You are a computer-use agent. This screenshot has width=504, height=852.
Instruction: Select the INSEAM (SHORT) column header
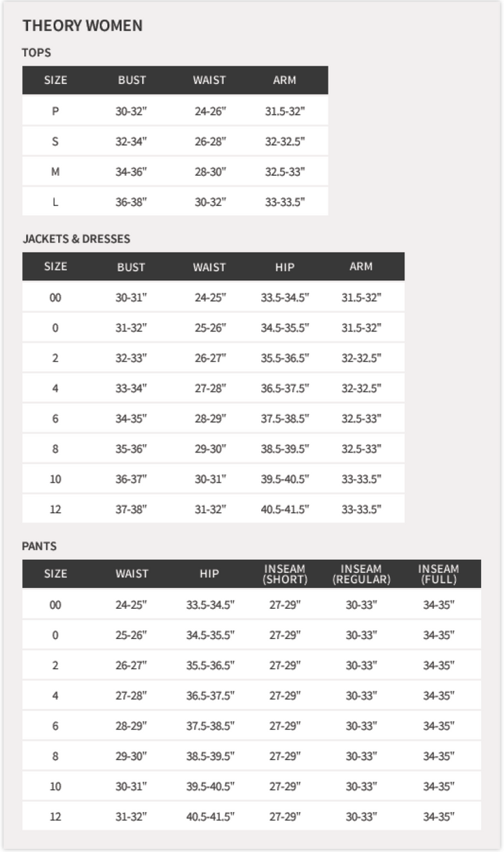[x=285, y=574]
